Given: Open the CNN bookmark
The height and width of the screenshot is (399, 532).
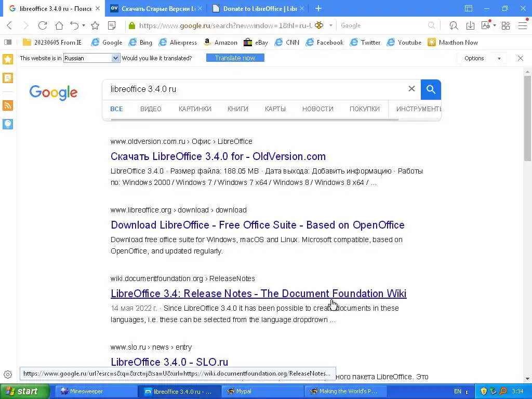Looking at the screenshot, I should point(287,43).
